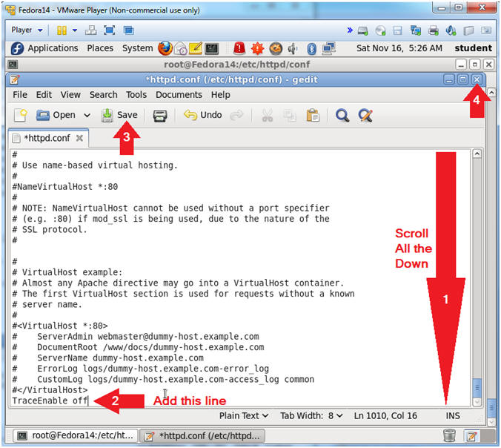This screenshot has width=501, height=448.
Task: Toggle the INS insert mode indicator
Action: 453,415
